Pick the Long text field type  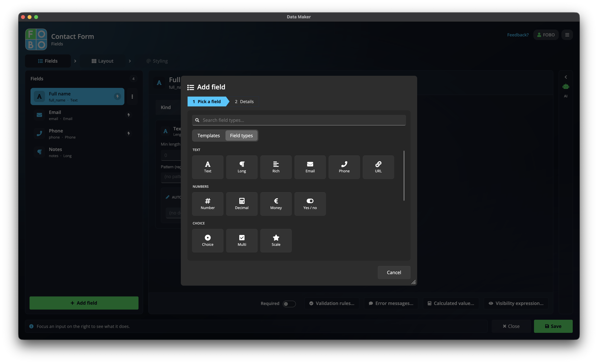coord(242,167)
